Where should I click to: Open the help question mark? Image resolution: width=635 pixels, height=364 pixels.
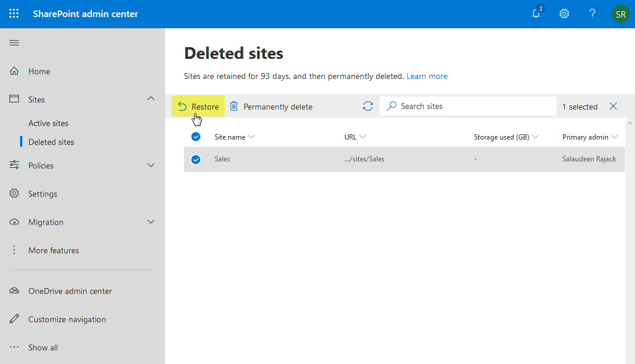click(592, 13)
